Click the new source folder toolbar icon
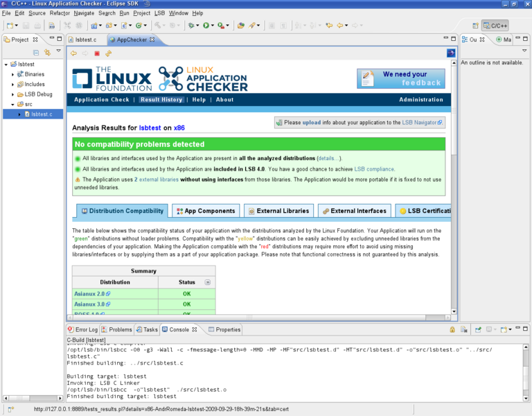532x416 pixels. (109, 26)
